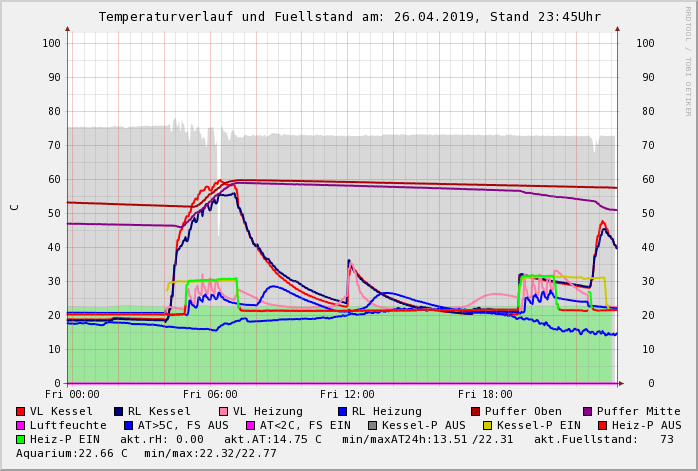Select the blue RL Heizung legend swatch
The height and width of the screenshot is (471, 698).
point(342,411)
